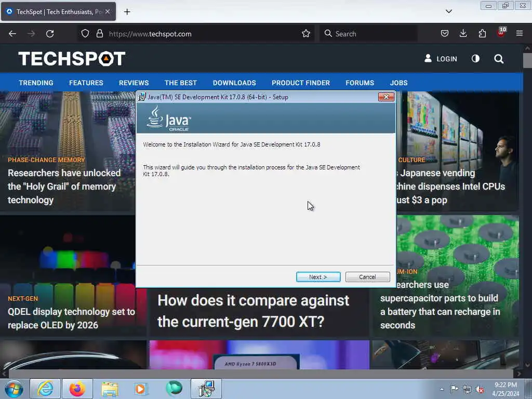Viewport: 532px width, 399px height.
Task: Bookmark this page with the star
Action: [306, 34]
